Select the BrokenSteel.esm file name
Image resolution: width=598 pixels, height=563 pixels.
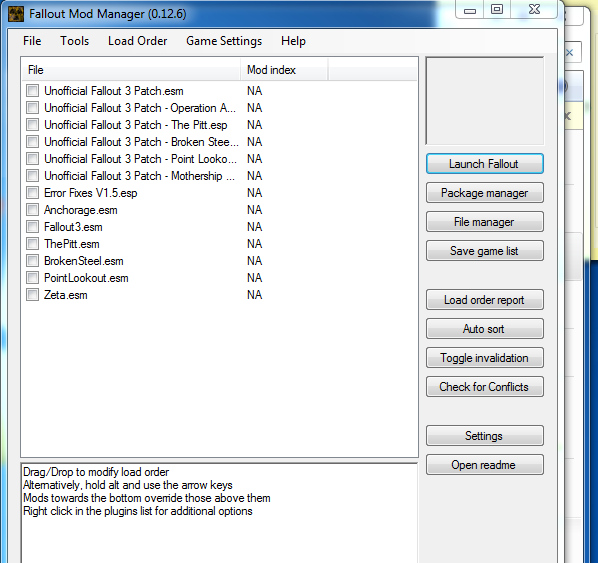pyautogui.click(x=84, y=261)
